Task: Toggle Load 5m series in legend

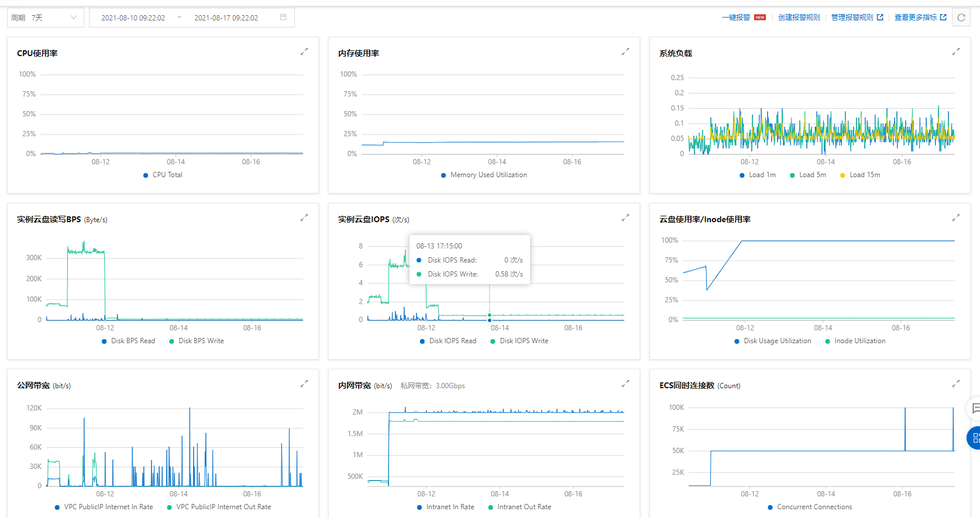Action: (808, 175)
